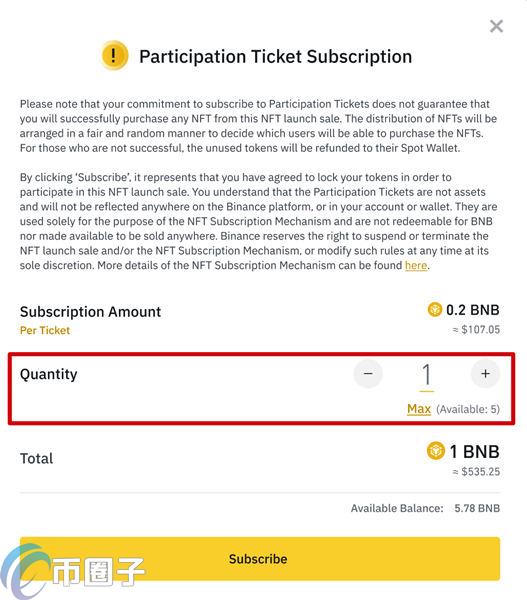Click the Subscription Amount heading
527x600 pixels.
click(x=90, y=312)
